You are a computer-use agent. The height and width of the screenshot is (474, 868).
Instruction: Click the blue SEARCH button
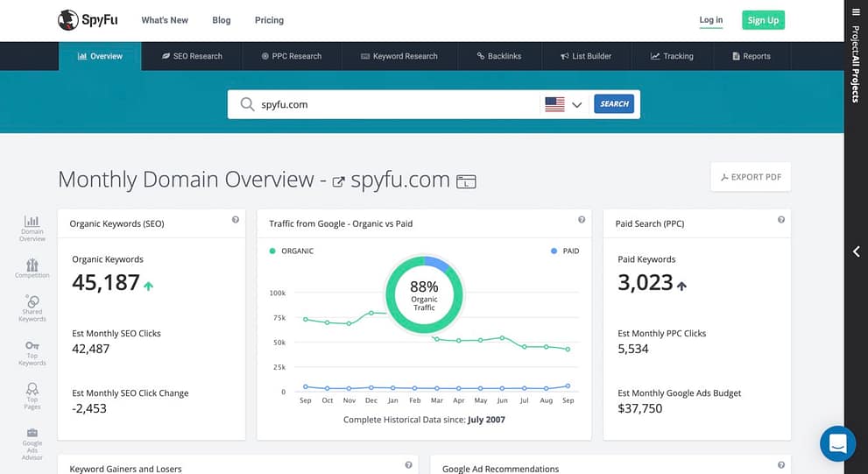click(x=614, y=103)
